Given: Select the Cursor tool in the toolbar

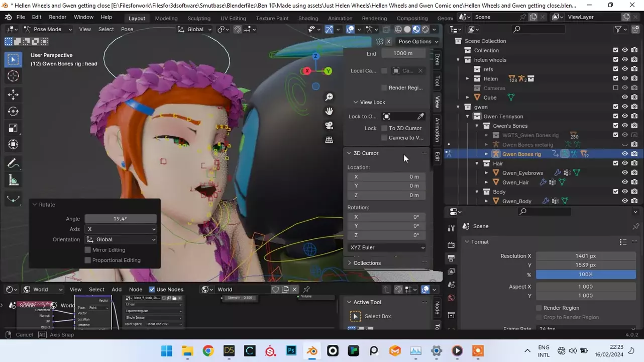Looking at the screenshot, I should coord(14,76).
